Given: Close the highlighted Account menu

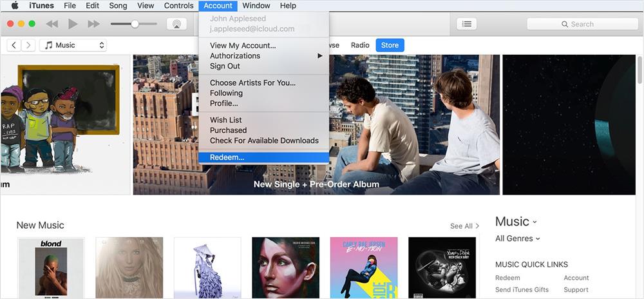Looking at the screenshot, I should [x=218, y=6].
